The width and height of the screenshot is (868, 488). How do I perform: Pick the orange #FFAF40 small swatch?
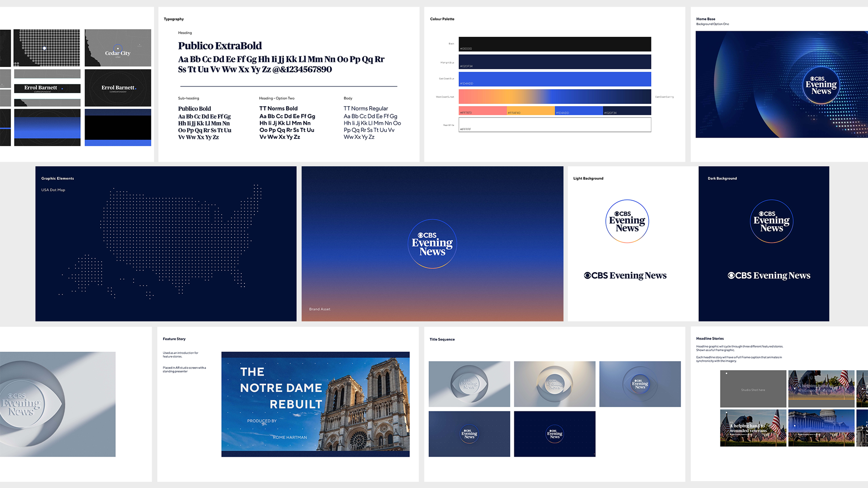point(531,111)
